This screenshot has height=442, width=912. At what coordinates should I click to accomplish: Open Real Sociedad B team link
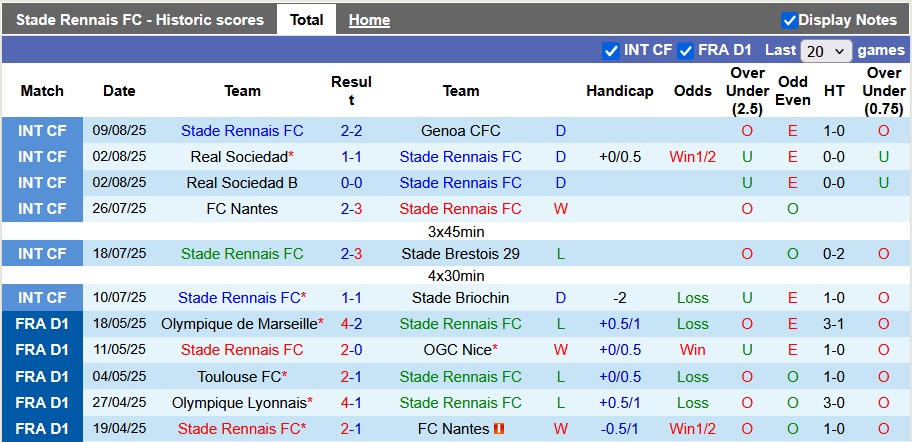(x=242, y=183)
